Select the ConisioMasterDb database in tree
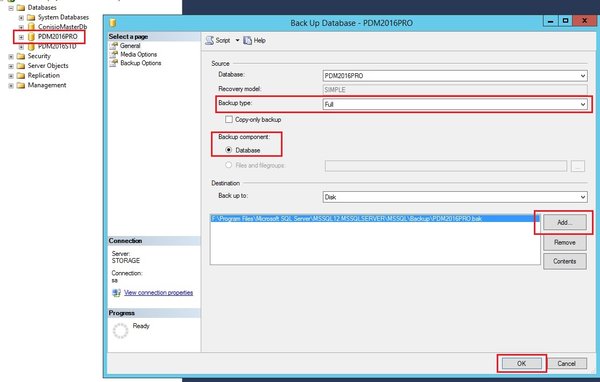 coord(62,27)
